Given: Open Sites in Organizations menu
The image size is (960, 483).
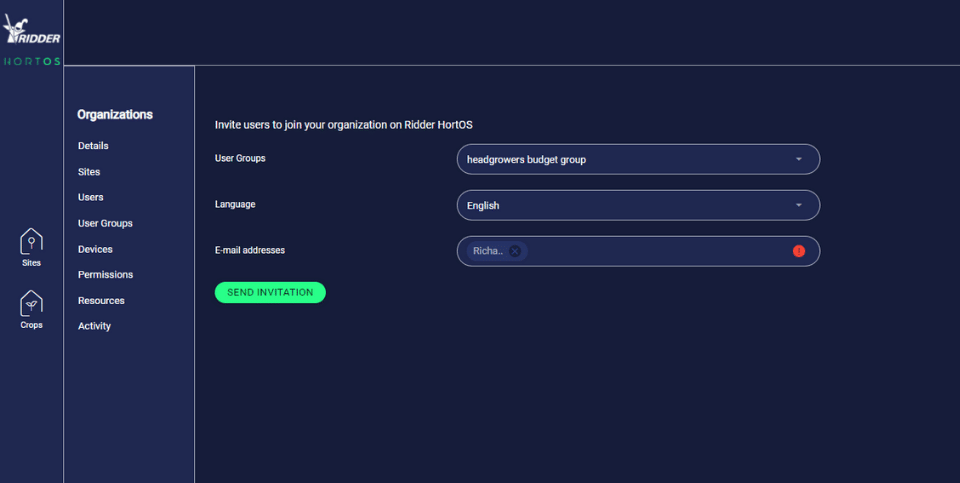Looking at the screenshot, I should coord(89,172).
